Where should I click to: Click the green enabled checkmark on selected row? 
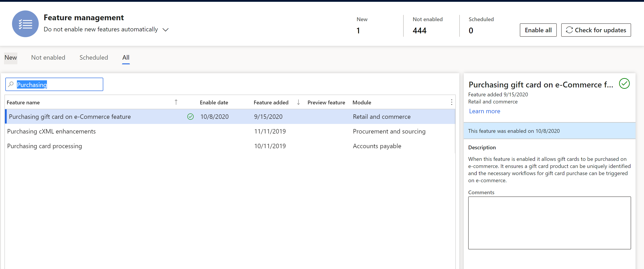[x=190, y=117]
